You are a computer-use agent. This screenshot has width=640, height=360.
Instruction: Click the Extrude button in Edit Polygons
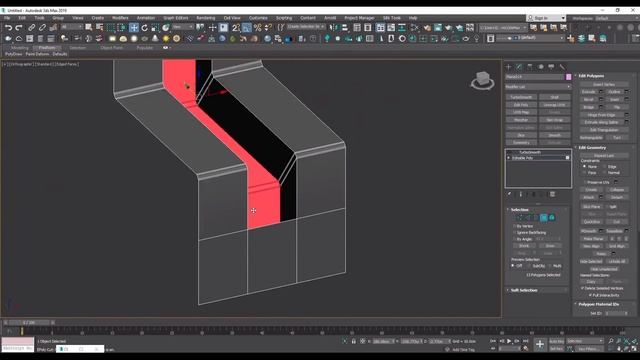coord(589,92)
